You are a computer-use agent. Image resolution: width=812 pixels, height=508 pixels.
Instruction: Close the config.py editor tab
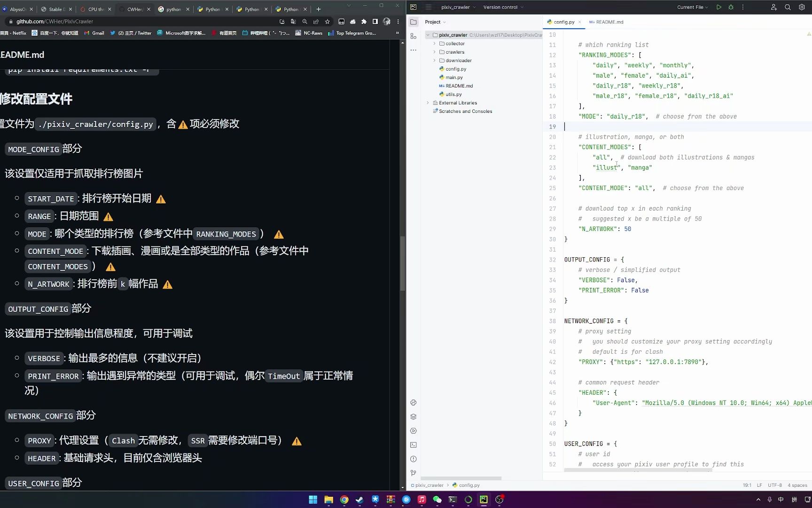[x=580, y=22]
